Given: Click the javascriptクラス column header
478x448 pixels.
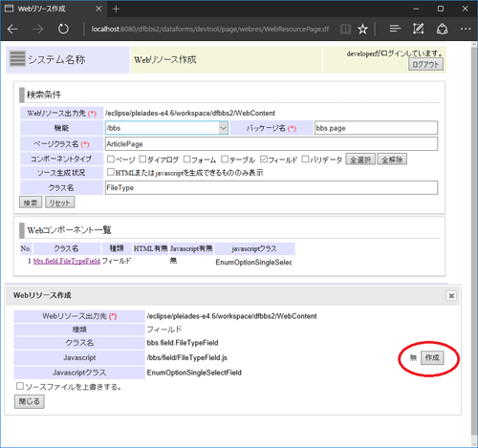Looking at the screenshot, I should tap(254, 248).
